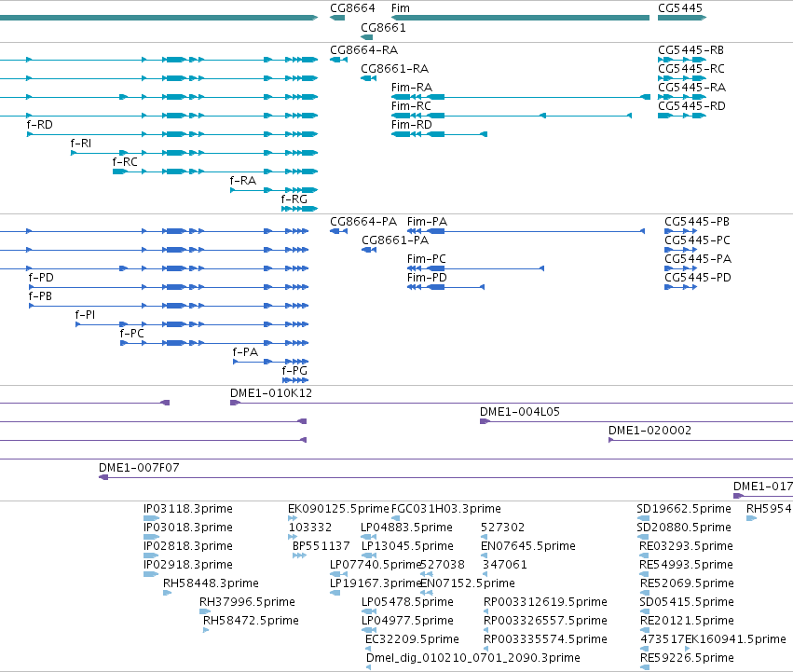The height and width of the screenshot is (672, 793).
Task: Click EST EC32209.5prime
Action: click(412, 640)
